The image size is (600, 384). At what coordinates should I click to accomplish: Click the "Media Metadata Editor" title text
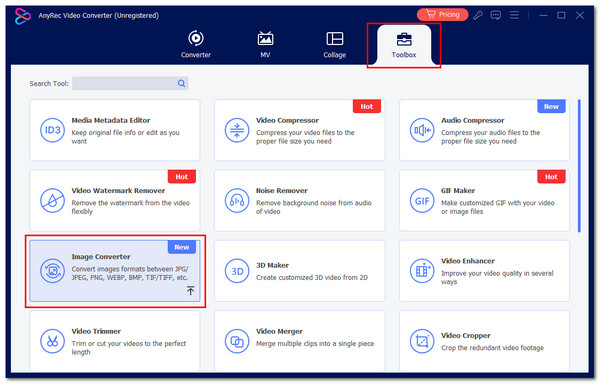[111, 120]
